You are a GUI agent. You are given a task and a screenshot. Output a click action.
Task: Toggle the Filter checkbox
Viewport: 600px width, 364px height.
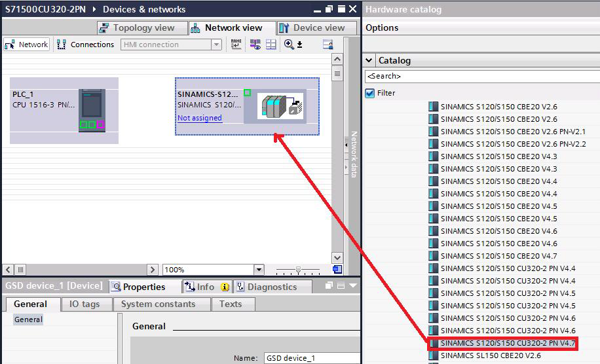click(369, 93)
